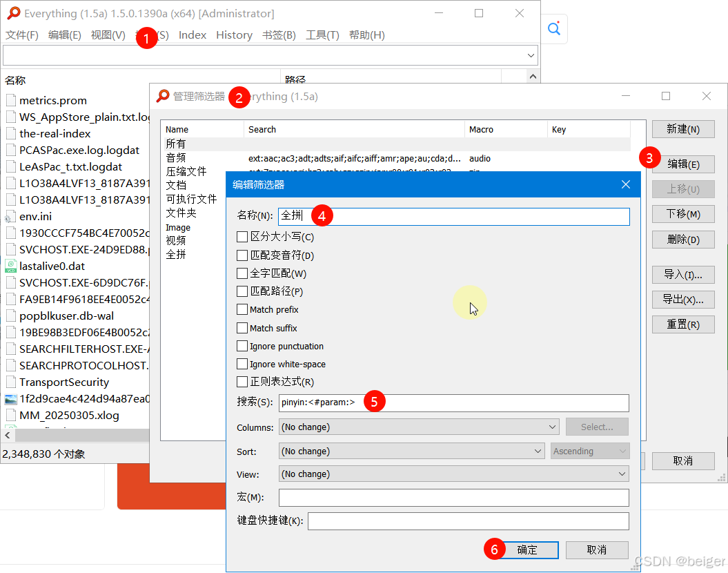This screenshot has width=728, height=573.
Task: Open the Columns dropdown
Action: (x=419, y=427)
